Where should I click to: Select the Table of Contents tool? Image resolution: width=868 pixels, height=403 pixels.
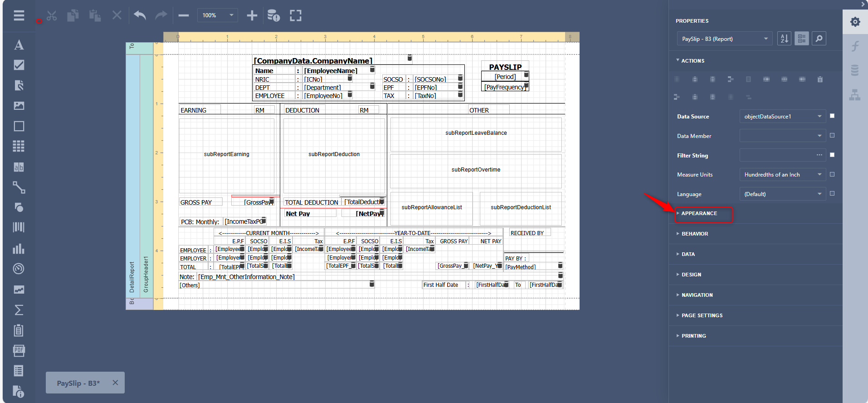pos(19,371)
